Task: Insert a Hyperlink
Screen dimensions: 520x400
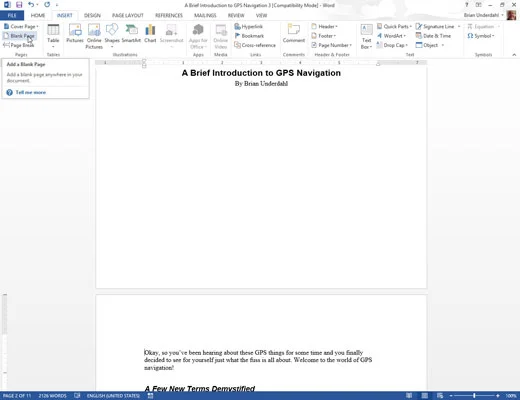Action: [249, 26]
